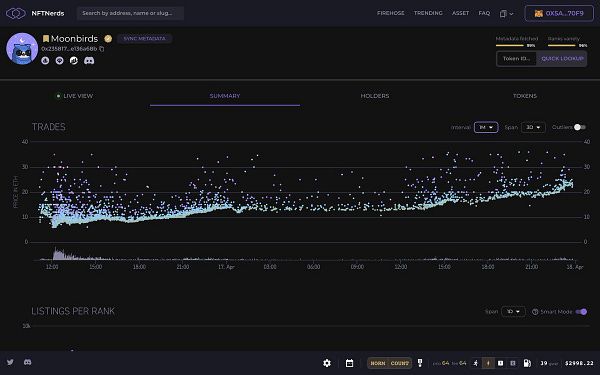Viewport: 600px width, 375px height.
Task: Focus the address search input field
Action: click(x=130, y=13)
